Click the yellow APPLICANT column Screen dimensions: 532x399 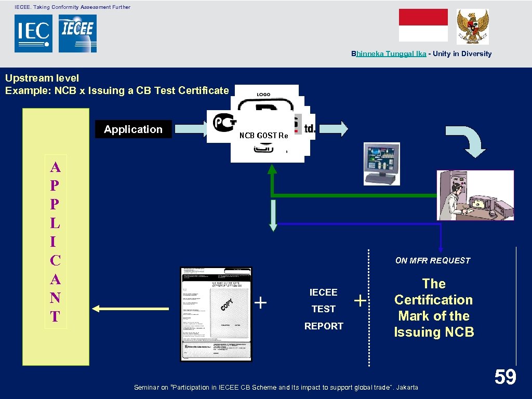pyautogui.click(x=56, y=237)
